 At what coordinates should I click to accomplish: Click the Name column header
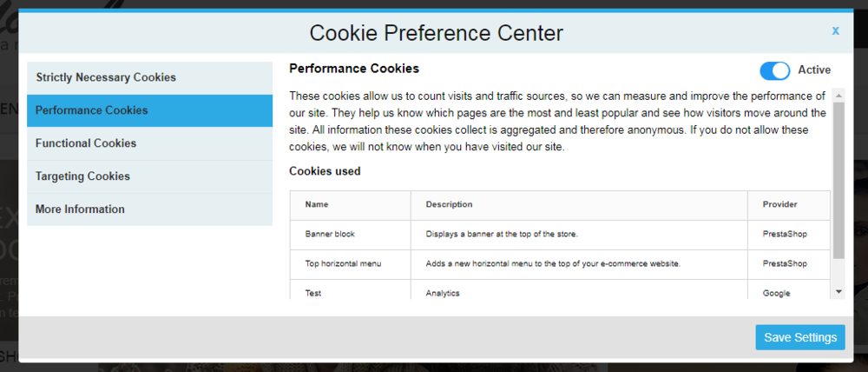[x=317, y=204]
